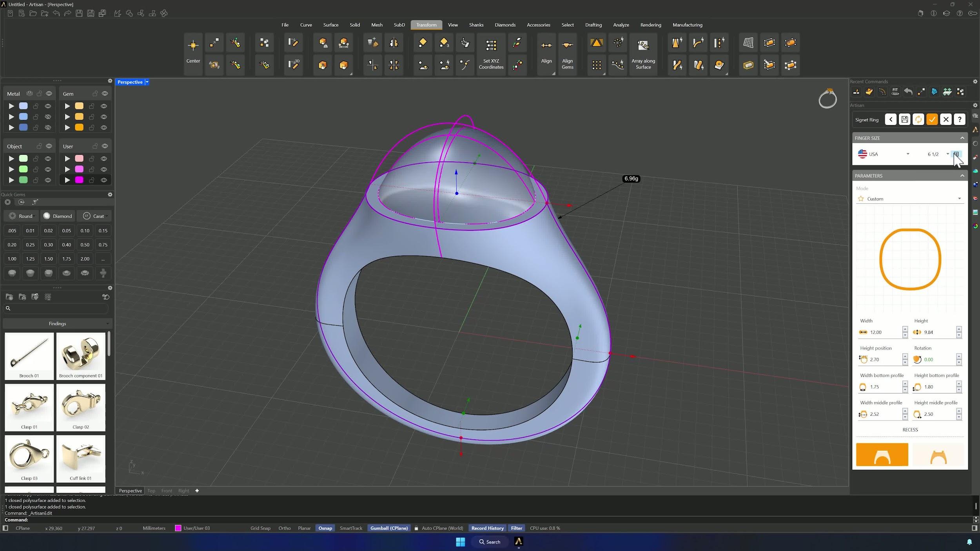Open the Round gem shape dropdown
This screenshot has height=551, width=980.
[22, 216]
